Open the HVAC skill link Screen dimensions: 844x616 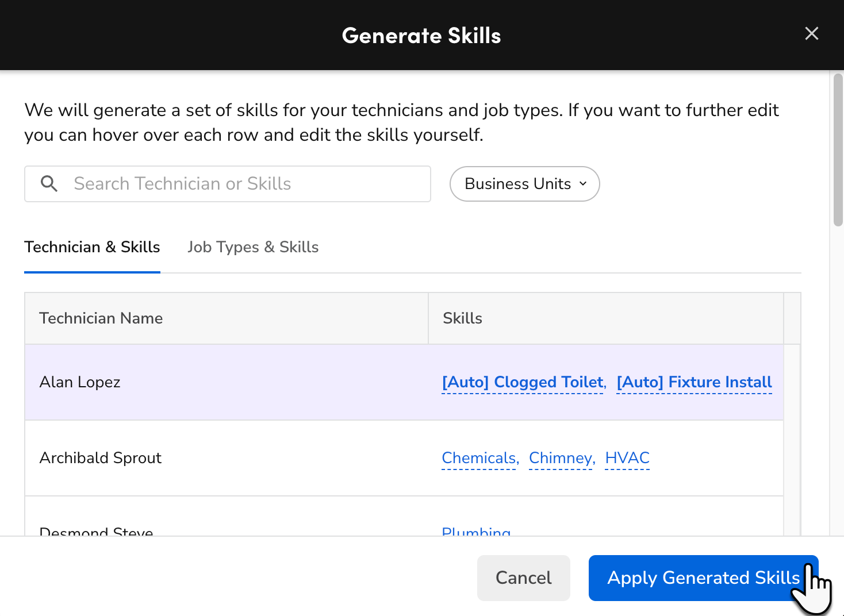pyautogui.click(x=627, y=459)
